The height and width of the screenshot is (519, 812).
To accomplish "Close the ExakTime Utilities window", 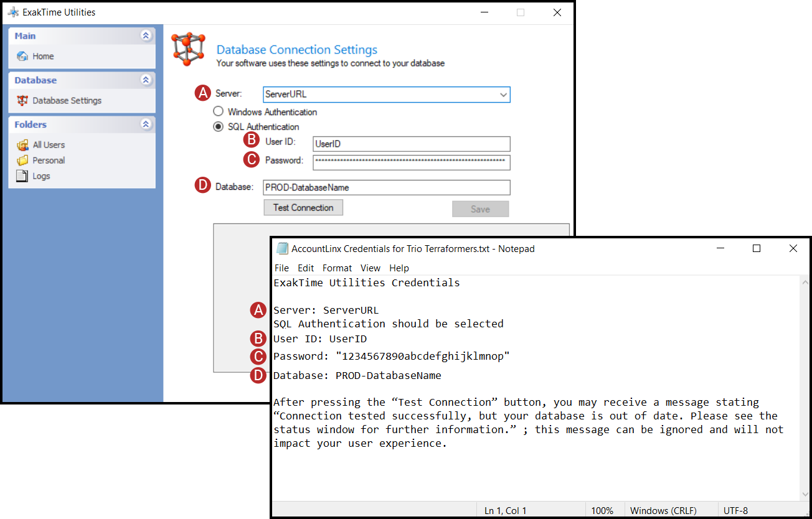I will point(557,12).
